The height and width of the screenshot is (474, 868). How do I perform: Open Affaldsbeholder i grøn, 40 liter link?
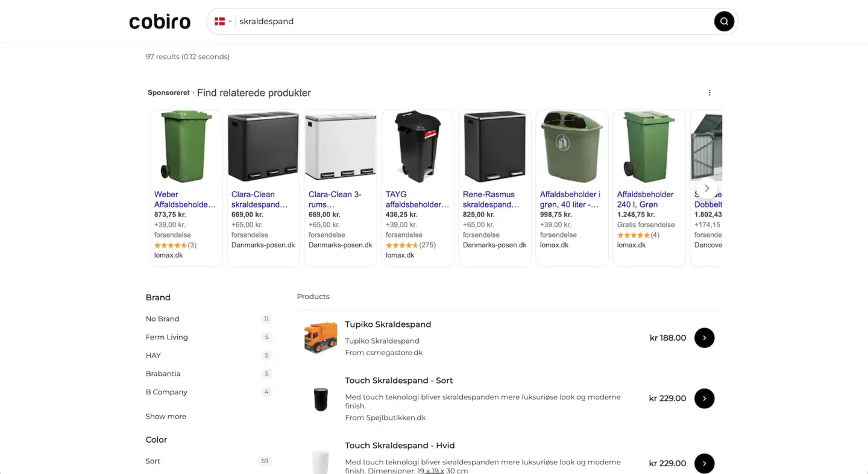(x=570, y=200)
